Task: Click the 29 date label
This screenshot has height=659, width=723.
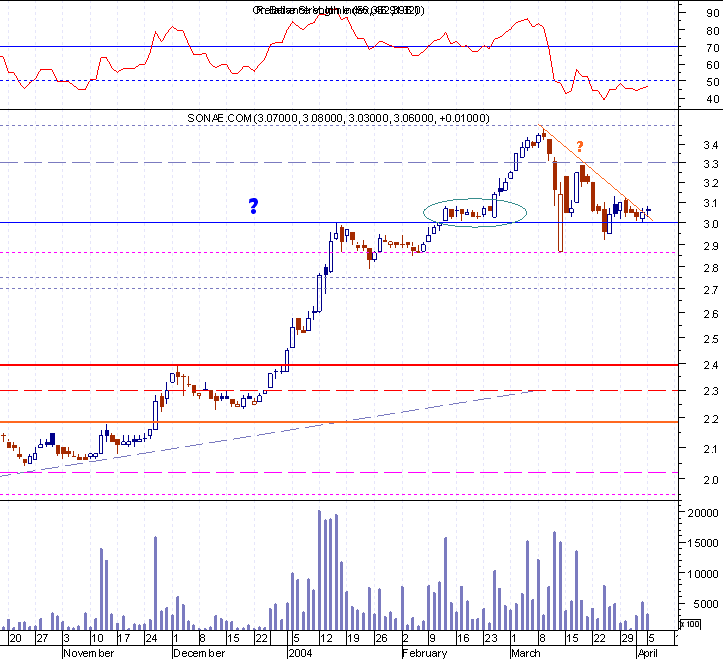Action: tap(627, 639)
